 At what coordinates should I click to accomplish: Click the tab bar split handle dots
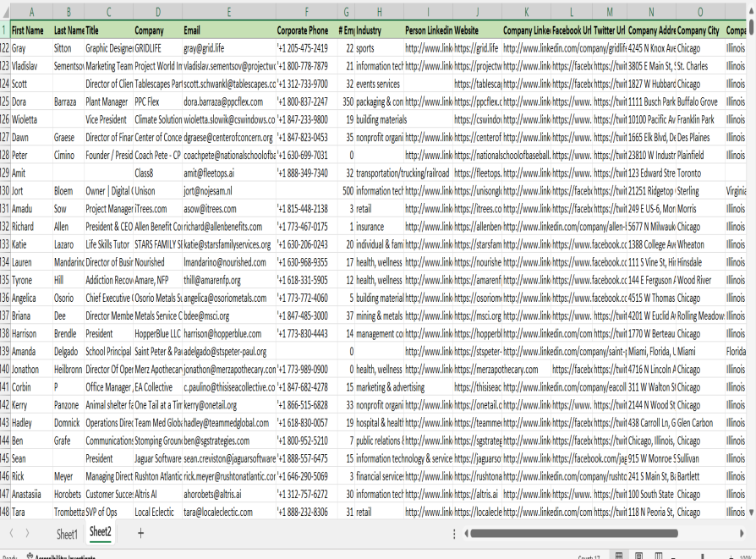coord(454,534)
